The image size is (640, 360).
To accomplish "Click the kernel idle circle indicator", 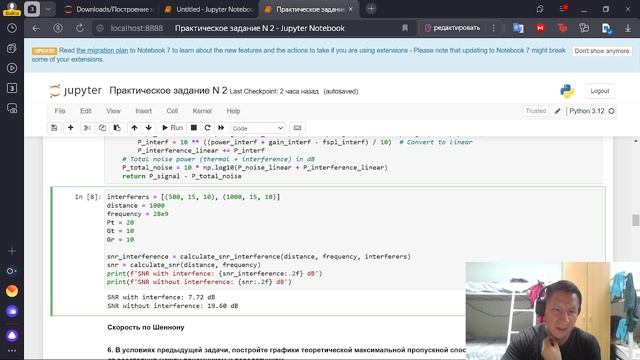I will 611,111.
